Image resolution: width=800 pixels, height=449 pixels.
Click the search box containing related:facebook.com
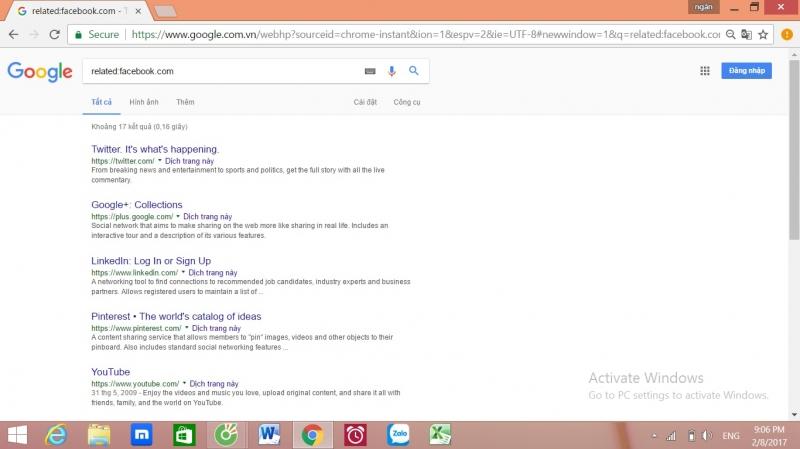tap(220, 71)
